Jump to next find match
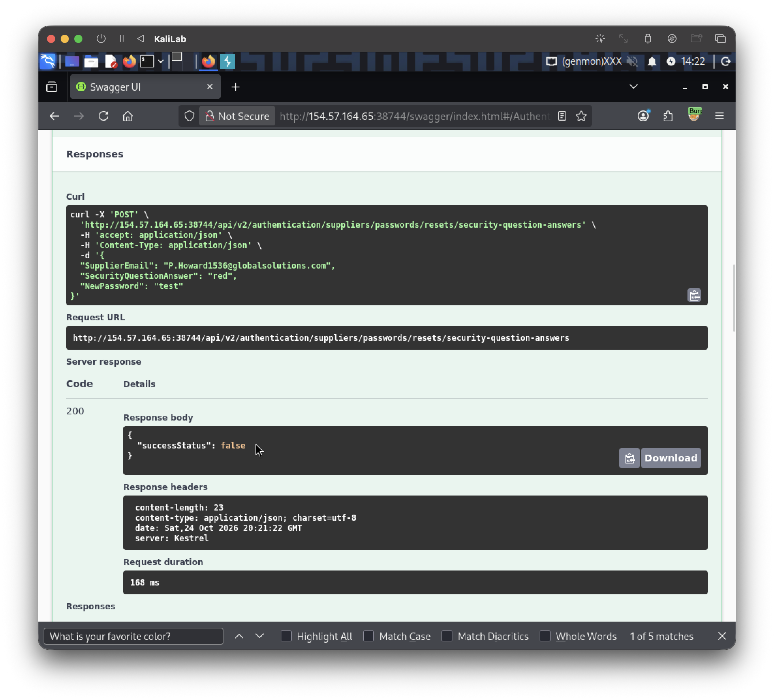 [260, 636]
